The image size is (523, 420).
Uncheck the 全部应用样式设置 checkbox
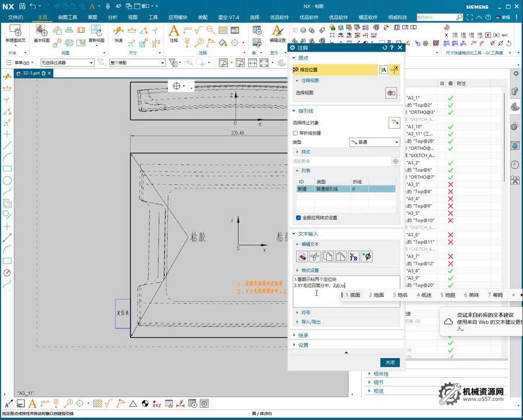(x=298, y=218)
